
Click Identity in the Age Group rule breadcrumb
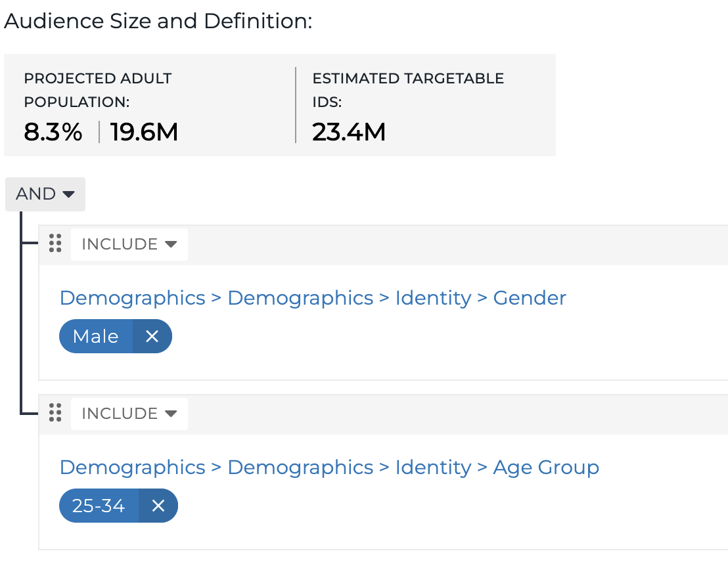(433, 468)
